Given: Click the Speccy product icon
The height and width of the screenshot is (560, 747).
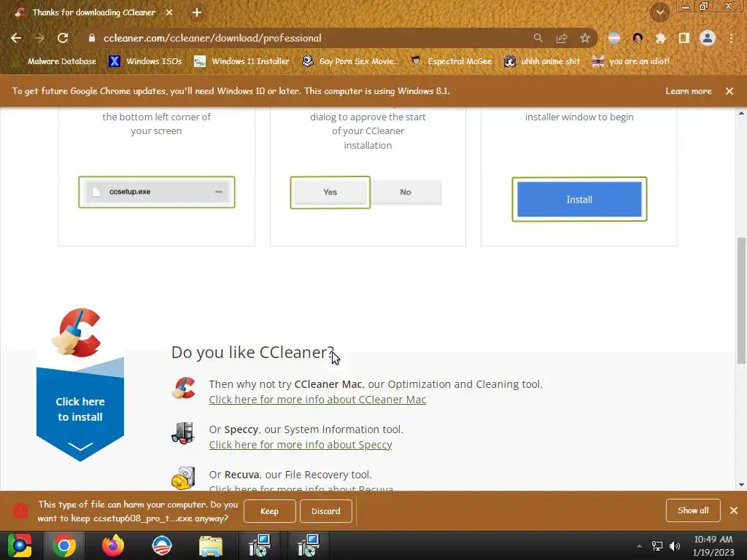Looking at the screenshot, I should [x=183, y=433].
